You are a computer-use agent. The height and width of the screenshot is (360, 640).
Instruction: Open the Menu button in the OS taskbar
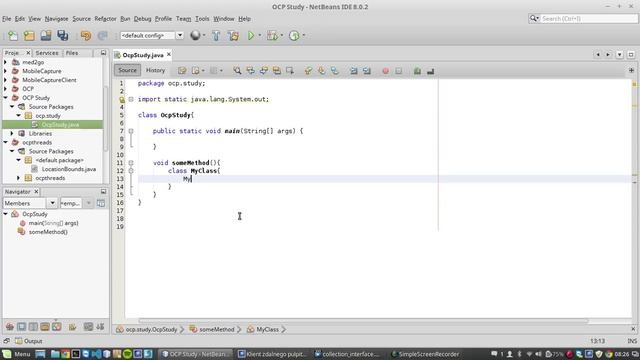pos(16,354)
